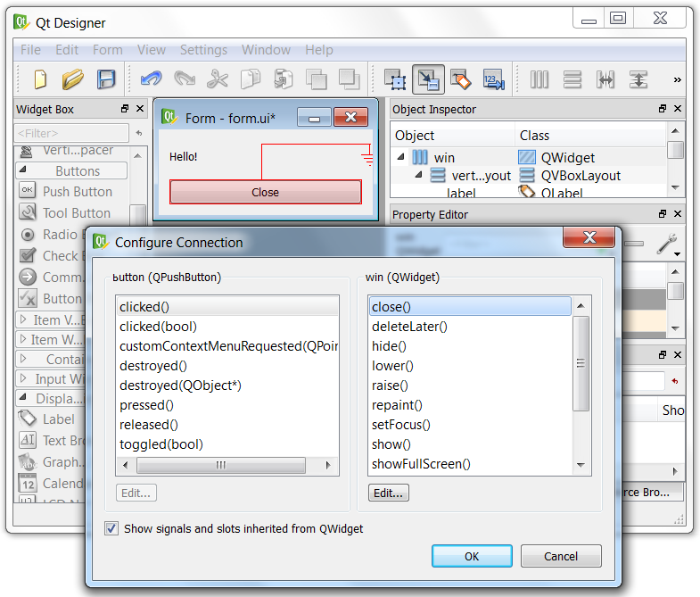Float the Widget Box panel

pyautogui.click(x=125, y=109)
